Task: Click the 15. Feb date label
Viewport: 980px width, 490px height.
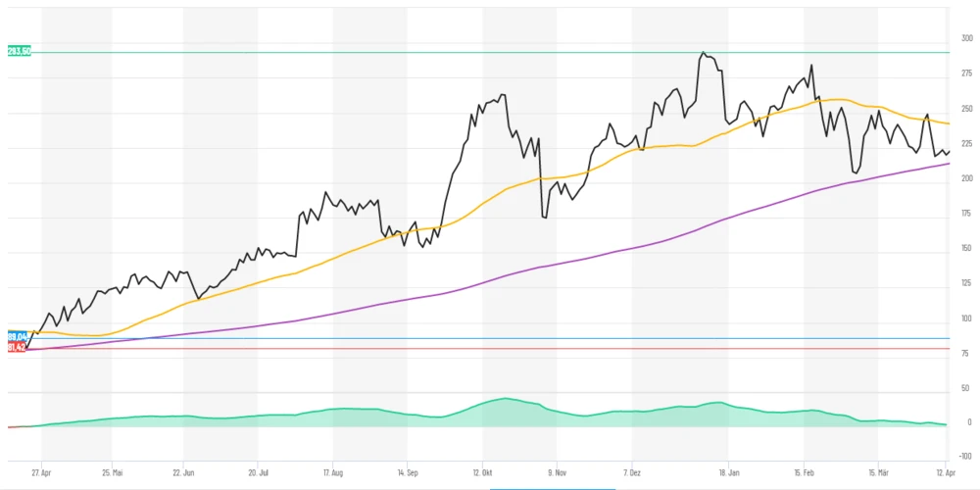Action: click(804, 471)
